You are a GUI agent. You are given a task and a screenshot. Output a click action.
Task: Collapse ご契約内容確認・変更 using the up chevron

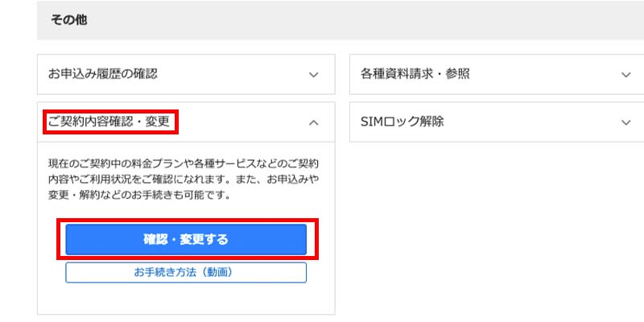(x=313, y=122)
